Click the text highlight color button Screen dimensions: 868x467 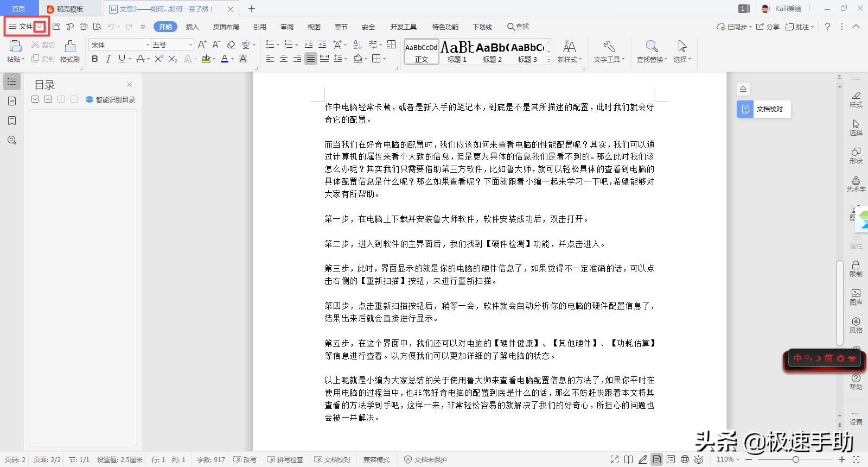coord(206,59)
